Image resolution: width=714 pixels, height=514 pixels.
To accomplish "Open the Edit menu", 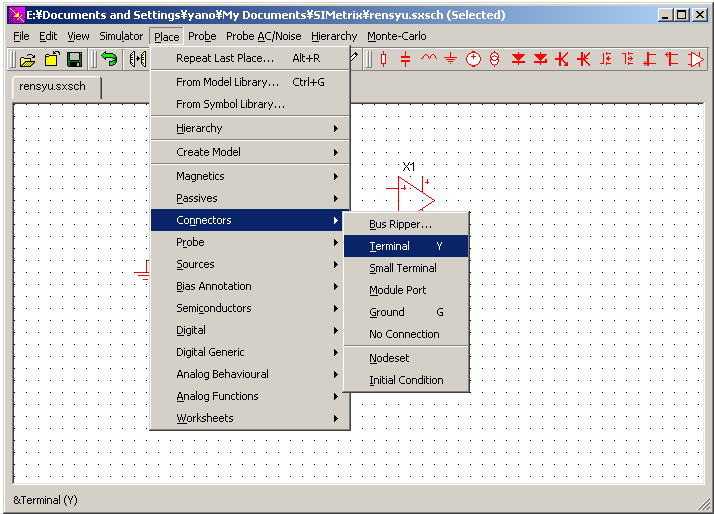I will (48, 36).
